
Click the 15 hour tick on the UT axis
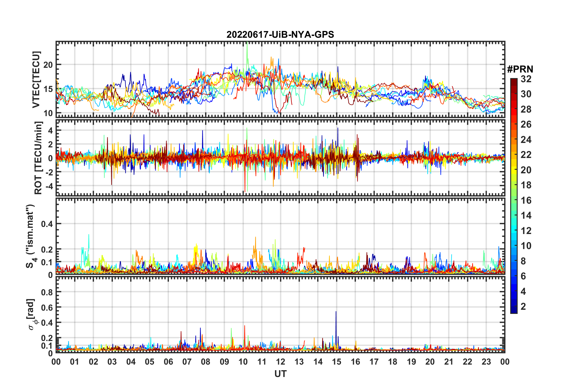(x=337, y=362)
